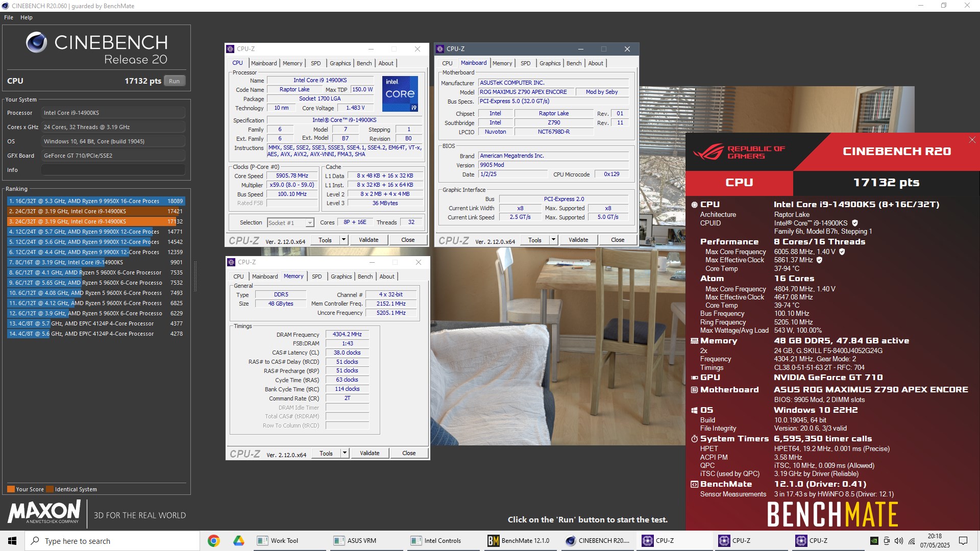Open the Intel Controls taskbar item
The width and height of the screenshot is (980, 551).
coord(443,541)
